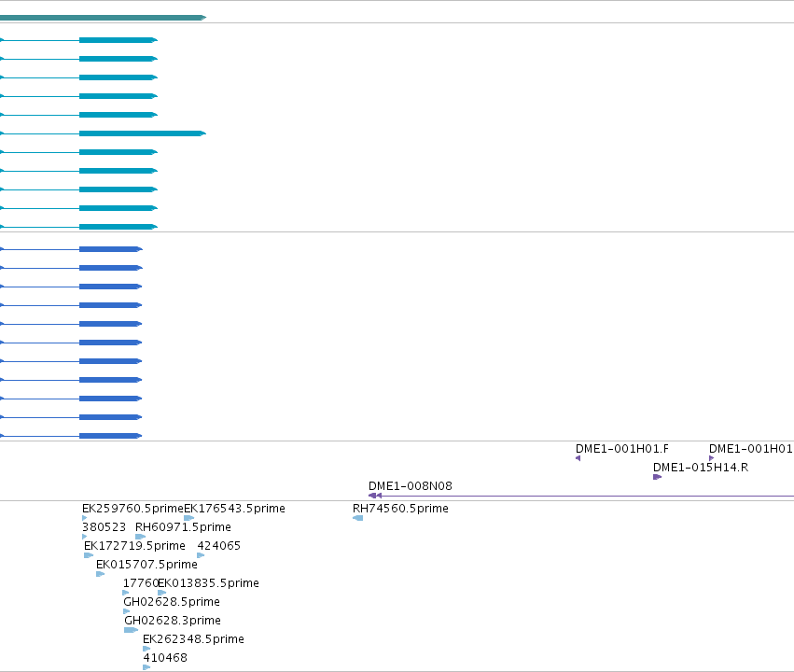794x672 pixels.
Task: Select the 410468 label
Action: 165,658
